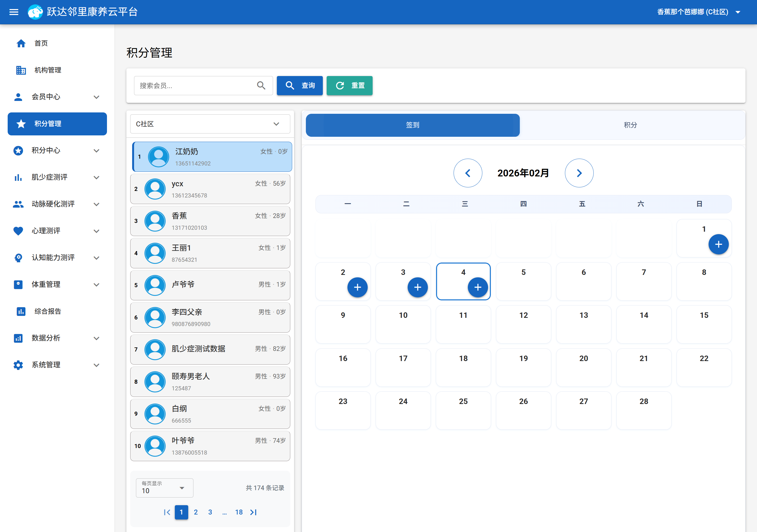757x532 pixels.
Task: Select member 李四父亲 in the list
Action: [210, 318]
